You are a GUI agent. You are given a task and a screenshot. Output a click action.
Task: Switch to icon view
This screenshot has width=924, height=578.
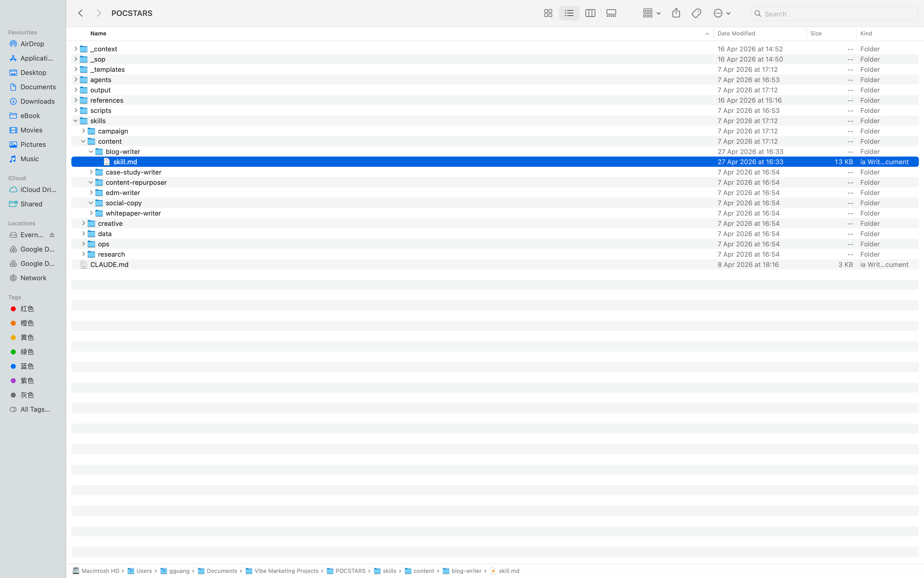548,13
